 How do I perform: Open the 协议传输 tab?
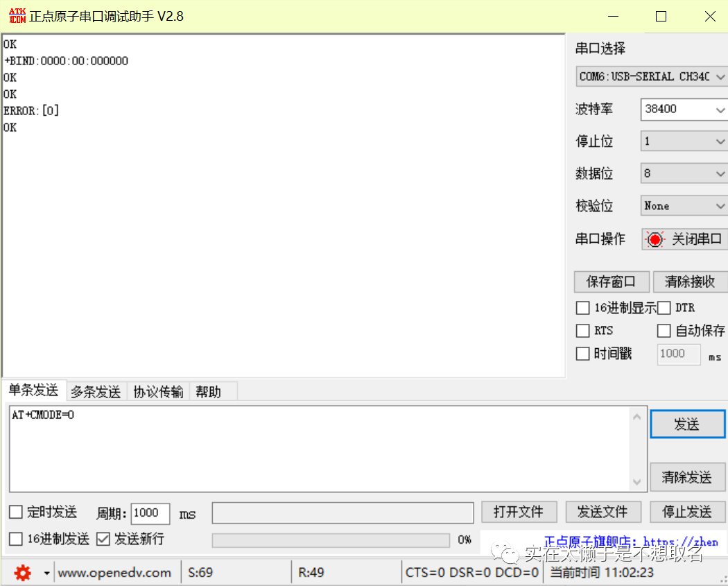pyautogui.click(x=159, y=392)
